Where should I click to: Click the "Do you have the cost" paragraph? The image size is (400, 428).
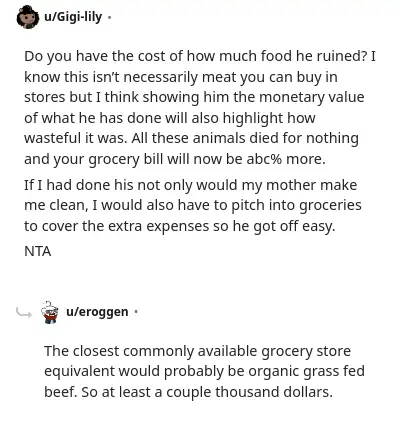(x=200, y=107)
